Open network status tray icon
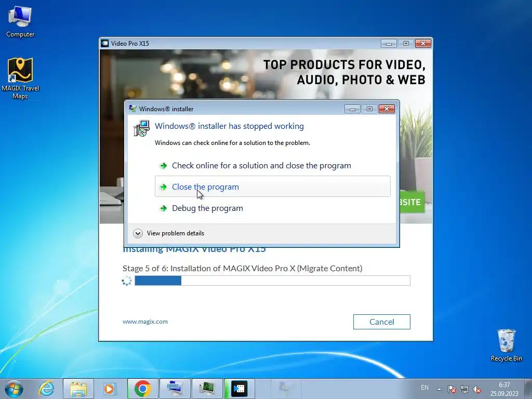This screenshot has width=532, height=399. (464, 389)
